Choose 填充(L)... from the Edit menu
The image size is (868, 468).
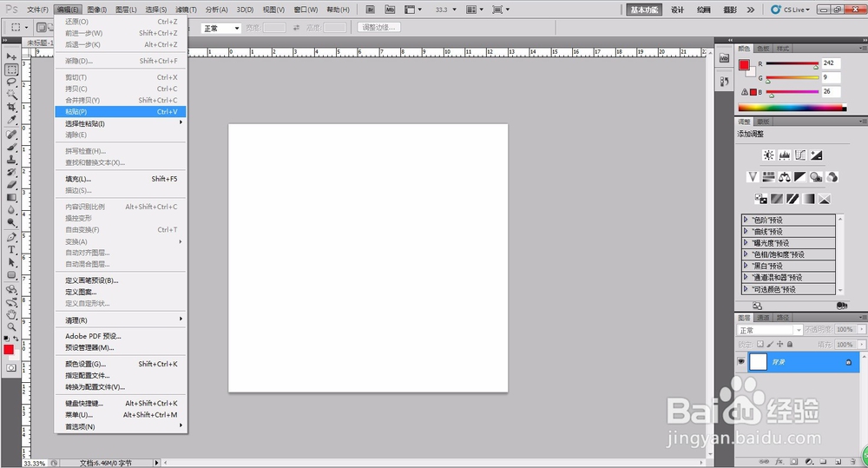click(121, 179)
